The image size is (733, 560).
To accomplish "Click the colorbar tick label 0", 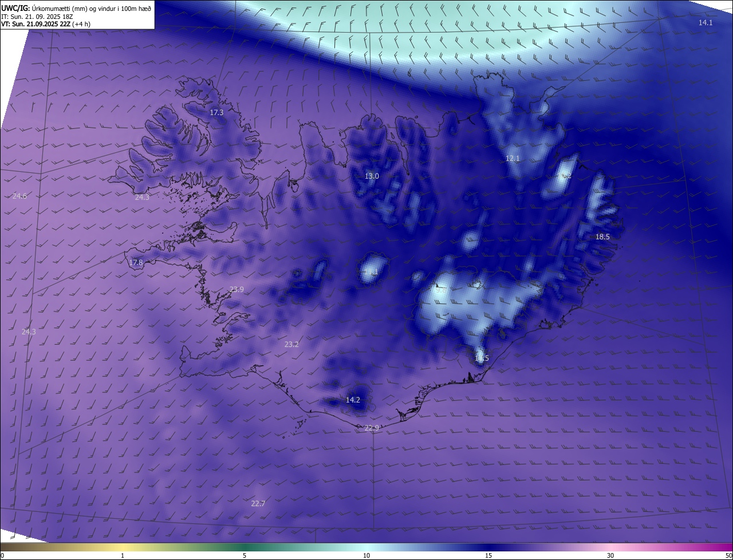I will pyautogui.click(x=2, y=555).
